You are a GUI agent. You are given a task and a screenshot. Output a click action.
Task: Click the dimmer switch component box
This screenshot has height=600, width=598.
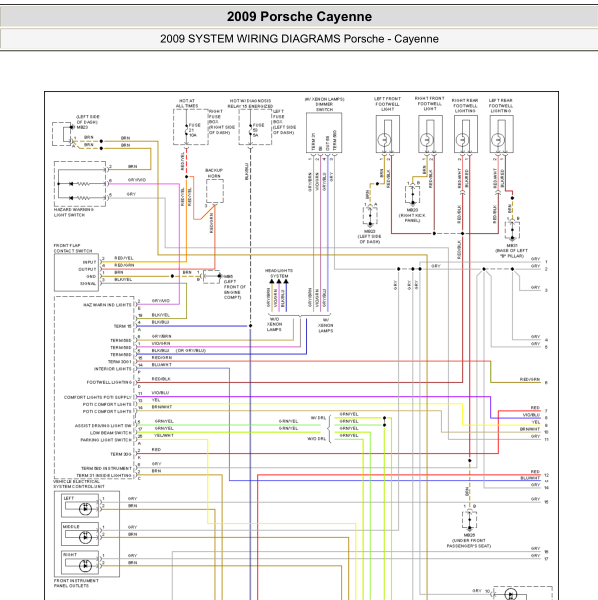point(324,133)
